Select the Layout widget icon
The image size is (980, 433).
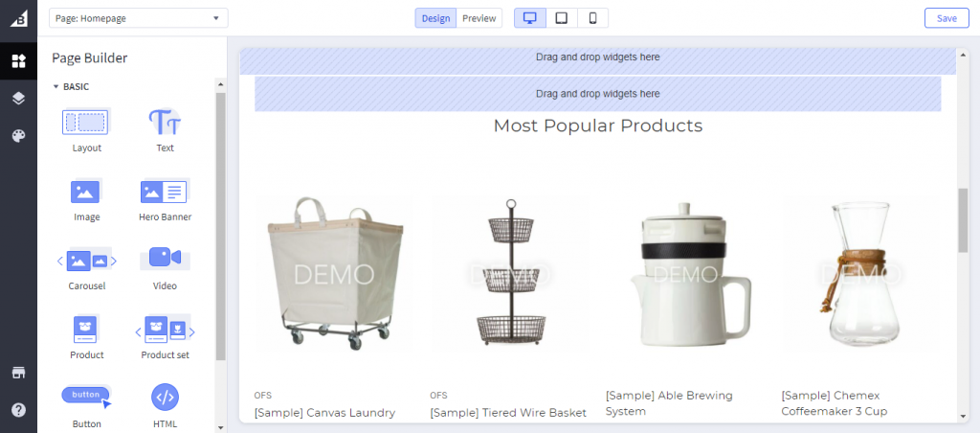tap(86, 122)
